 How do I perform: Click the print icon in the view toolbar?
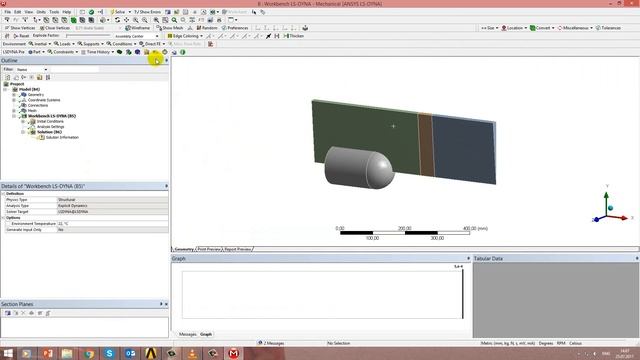pyautogui.click(x=219, y=20)
